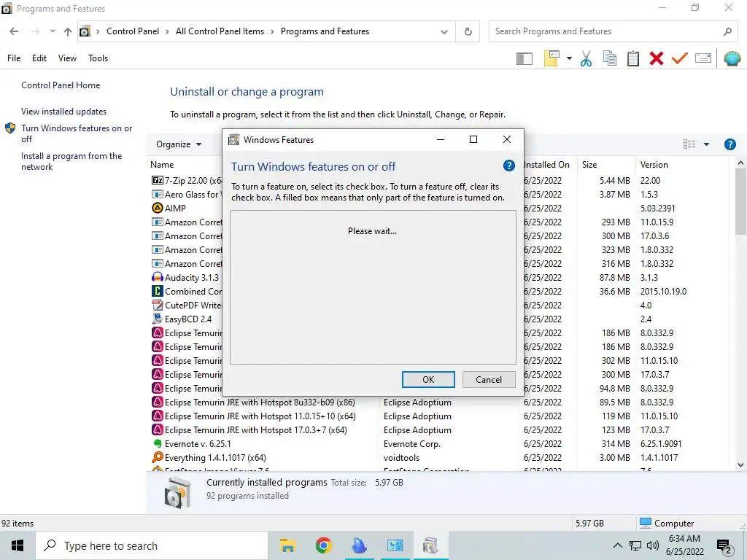Screen dimensions: 747x560
Task: Click the list scrollbar down arrow
Action: pos(740,464)
